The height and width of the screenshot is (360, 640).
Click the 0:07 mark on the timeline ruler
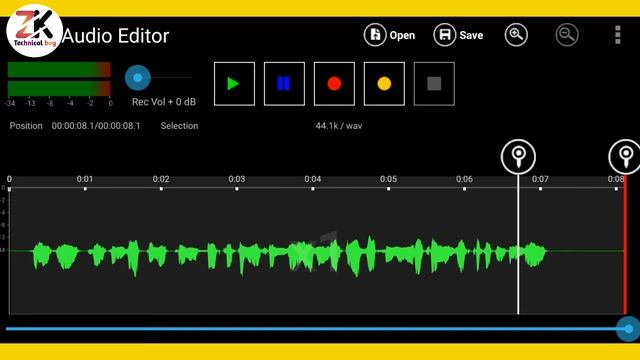point(540,179)
